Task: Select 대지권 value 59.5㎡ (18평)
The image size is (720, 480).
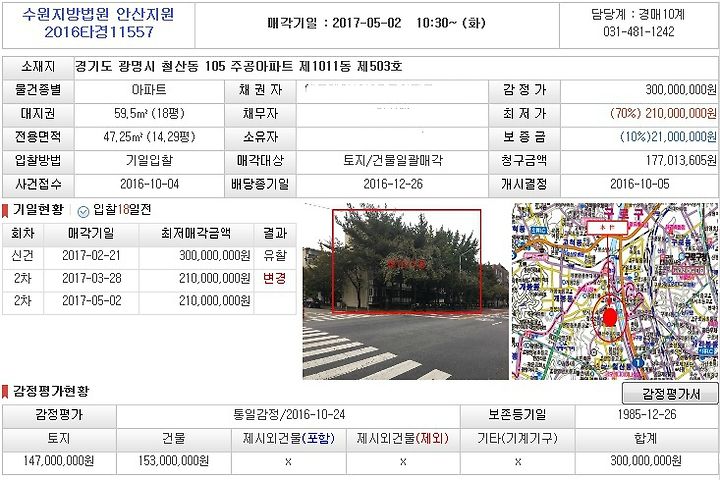Action: click(149, 113)
